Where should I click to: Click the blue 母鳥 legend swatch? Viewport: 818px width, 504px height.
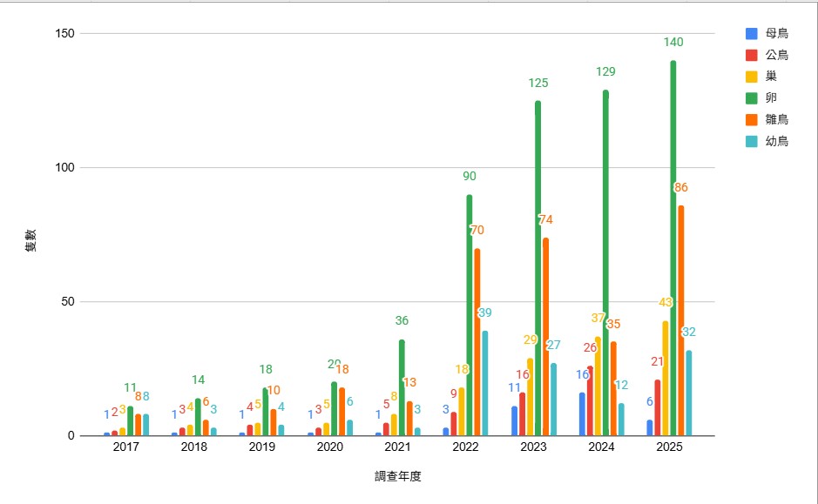pyautogui.click(x=751, y=34)
